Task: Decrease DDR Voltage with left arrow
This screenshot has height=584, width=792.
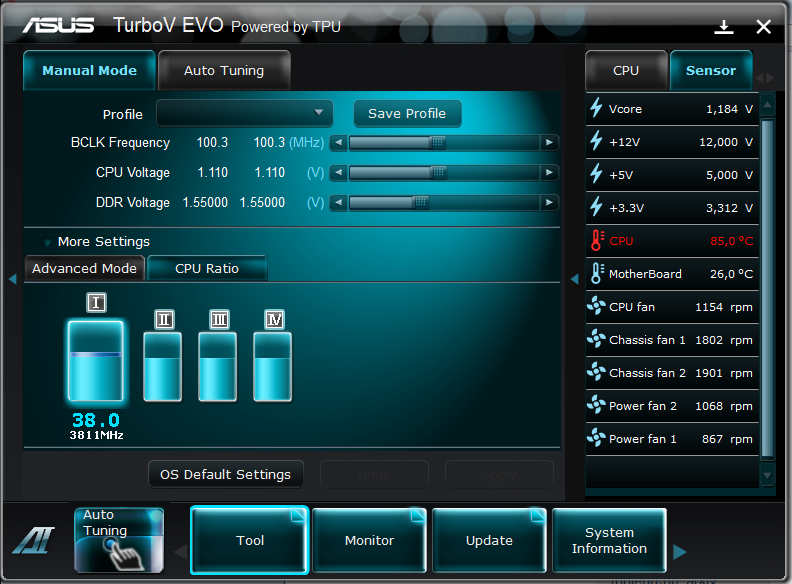Action: [x=339, y=203]
